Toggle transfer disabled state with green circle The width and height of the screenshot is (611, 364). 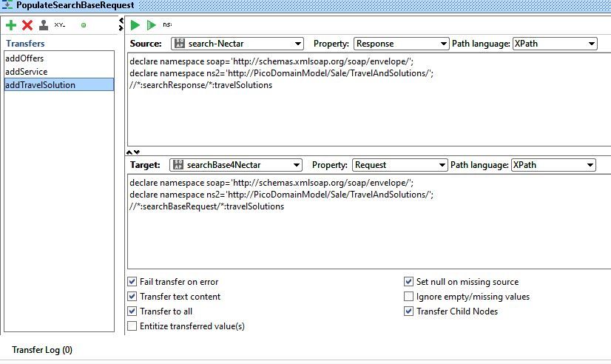(84, 25)
